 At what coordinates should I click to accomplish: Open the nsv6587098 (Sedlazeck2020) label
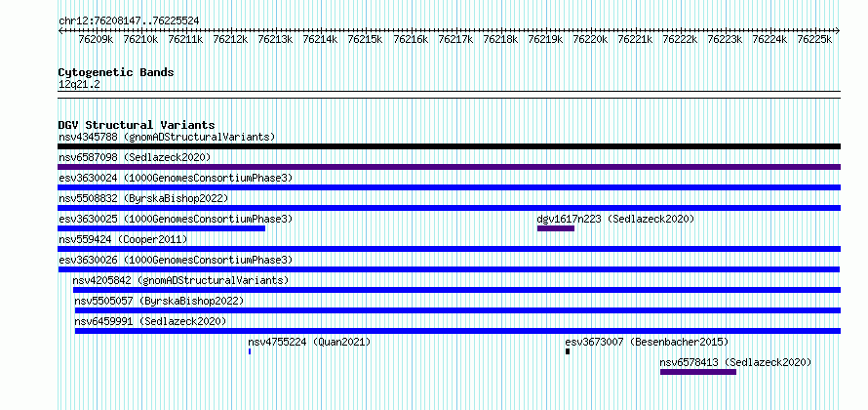point(135,157)
